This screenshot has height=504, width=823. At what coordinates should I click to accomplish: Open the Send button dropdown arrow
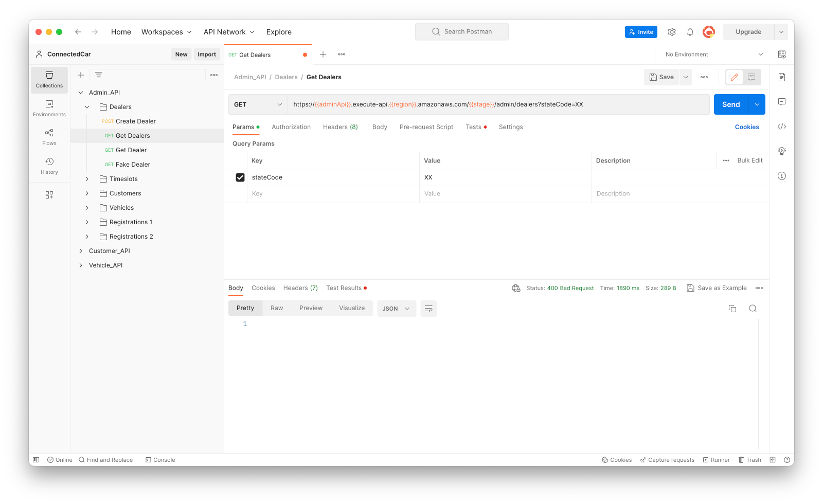757,104
